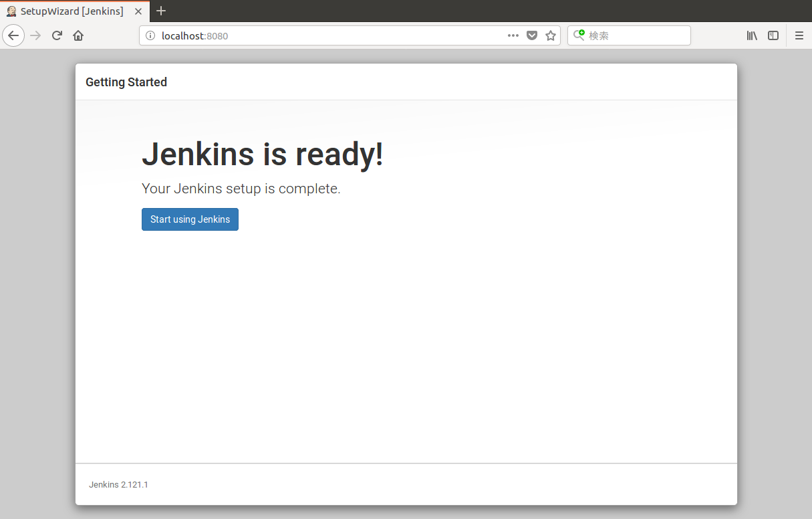Click the browser forward arrow
Viewport: 812px width, 519px height.
click(36, 35)
